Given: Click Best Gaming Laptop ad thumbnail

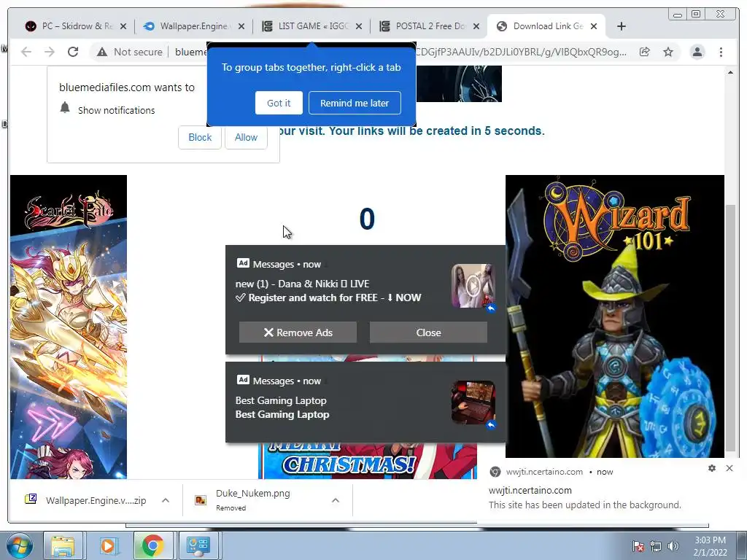Looking at the screenshot, I should coord(473,402).
